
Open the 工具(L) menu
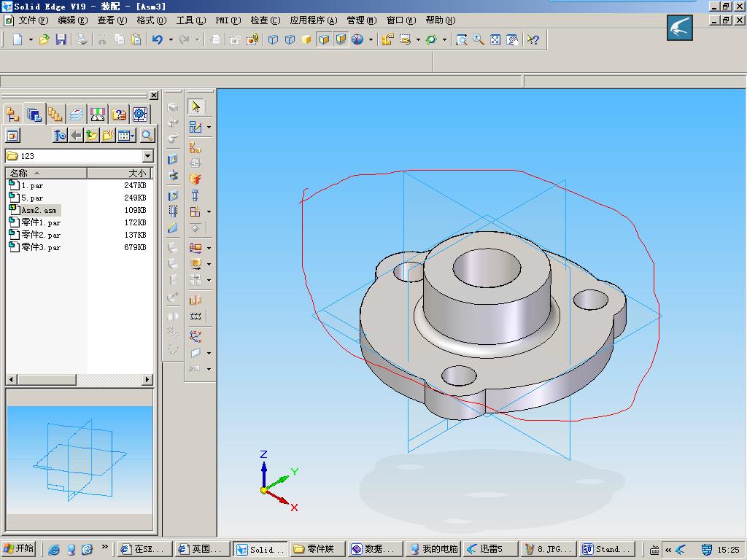pyautogui.click(x=190, y=20)
